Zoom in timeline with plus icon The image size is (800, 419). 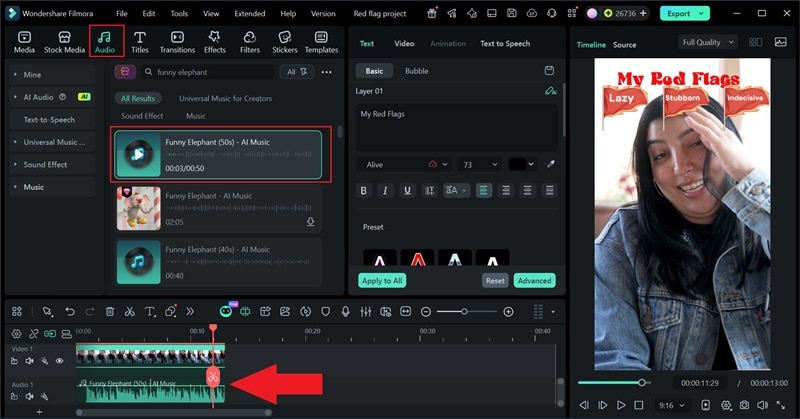point(508,311)
